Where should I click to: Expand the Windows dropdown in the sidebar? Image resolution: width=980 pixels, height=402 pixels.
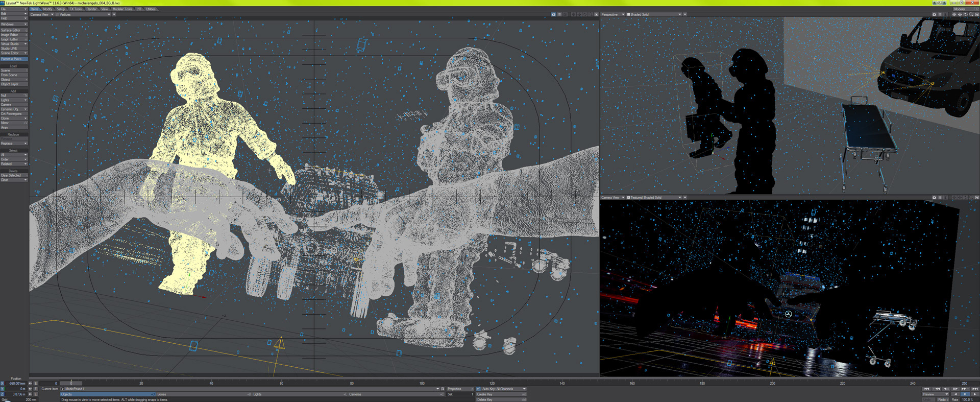coord(14,24)
